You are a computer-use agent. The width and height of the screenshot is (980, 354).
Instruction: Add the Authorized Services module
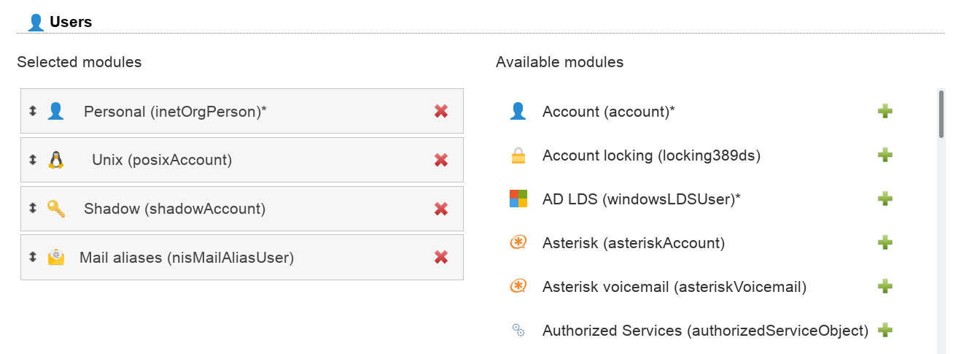(x=884, y=330)
